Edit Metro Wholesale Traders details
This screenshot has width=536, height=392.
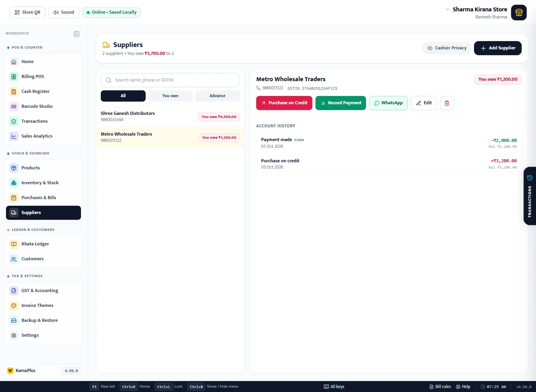424,103
